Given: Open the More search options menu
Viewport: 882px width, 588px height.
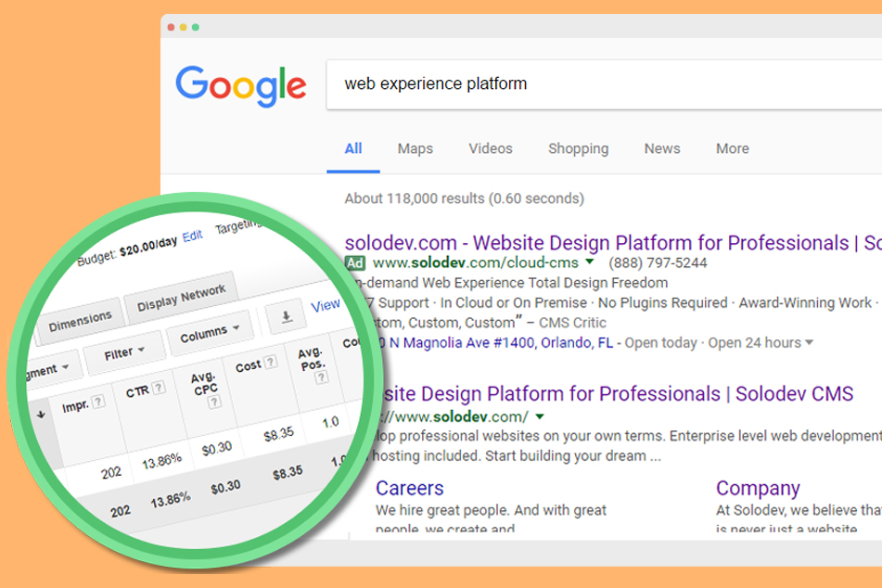Looking at the screenshot, I should (733, 148).
